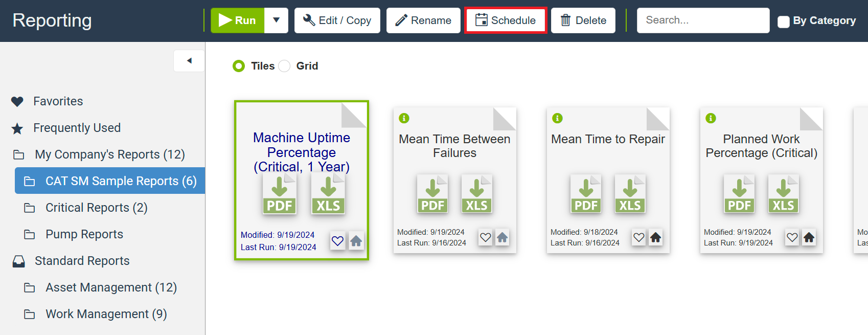
Task: Click home icon on Mean Time to Repair
Action: [x=655, y=237]
